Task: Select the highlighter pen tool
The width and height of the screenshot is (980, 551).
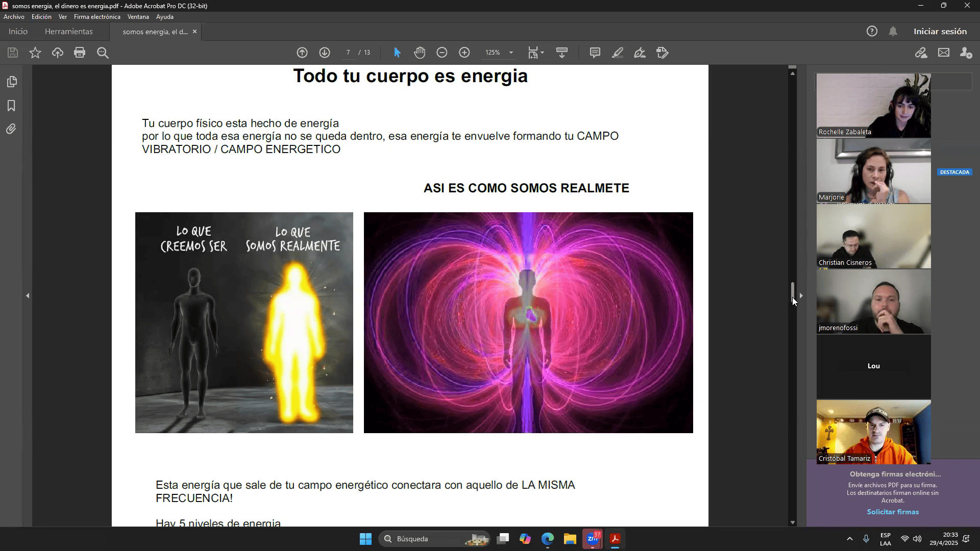Action: coord(618,53)
